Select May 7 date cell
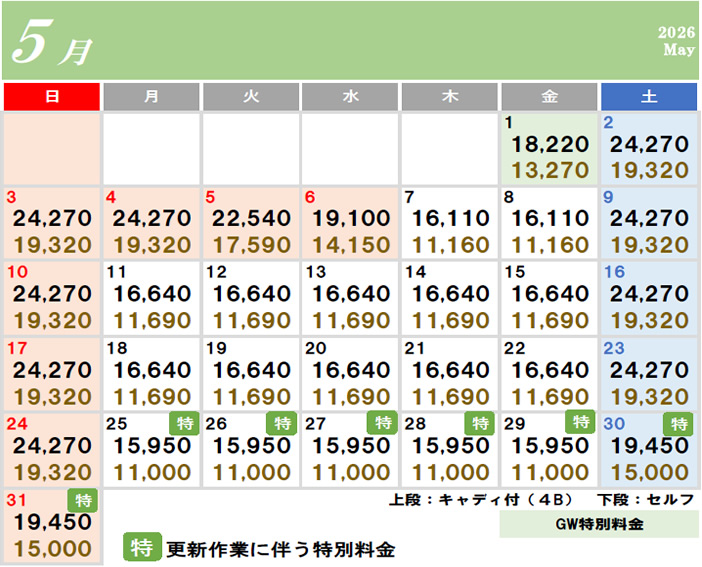The height and width of the screenshot is (567, 702). pyautogui.click(x=449, y=223)
